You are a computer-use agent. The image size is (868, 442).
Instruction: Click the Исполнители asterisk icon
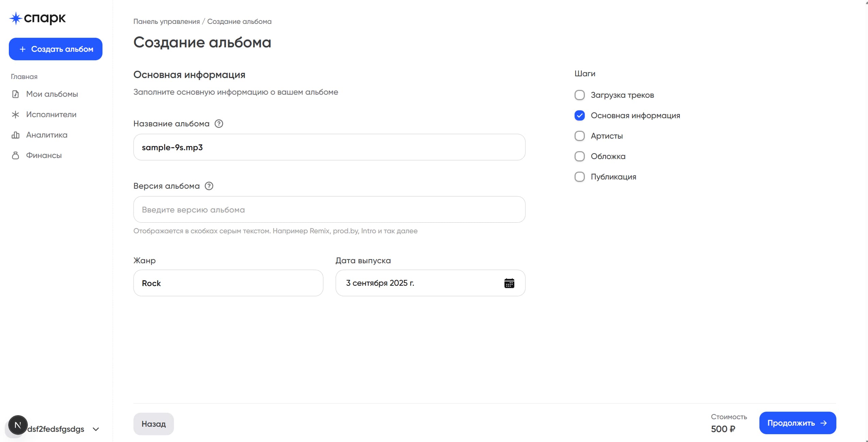click(15, 114)
